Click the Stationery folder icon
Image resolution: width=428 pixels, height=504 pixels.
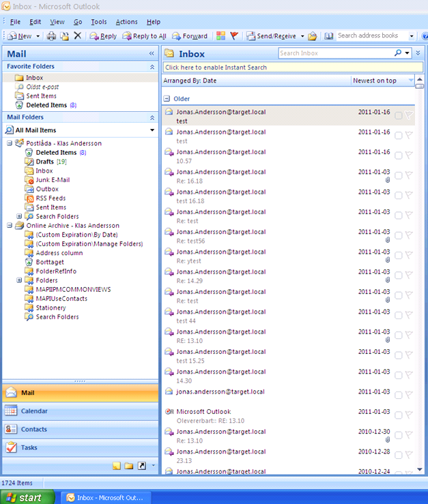(x=29, y=308)
